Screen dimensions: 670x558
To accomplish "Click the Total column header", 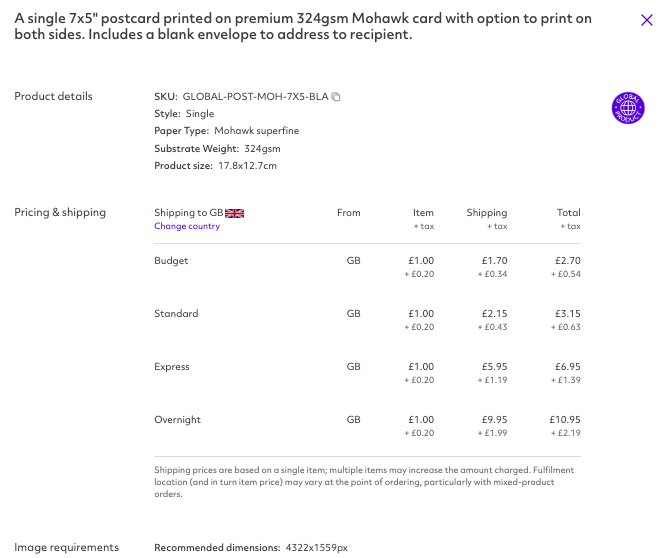I will coord(568,213).
